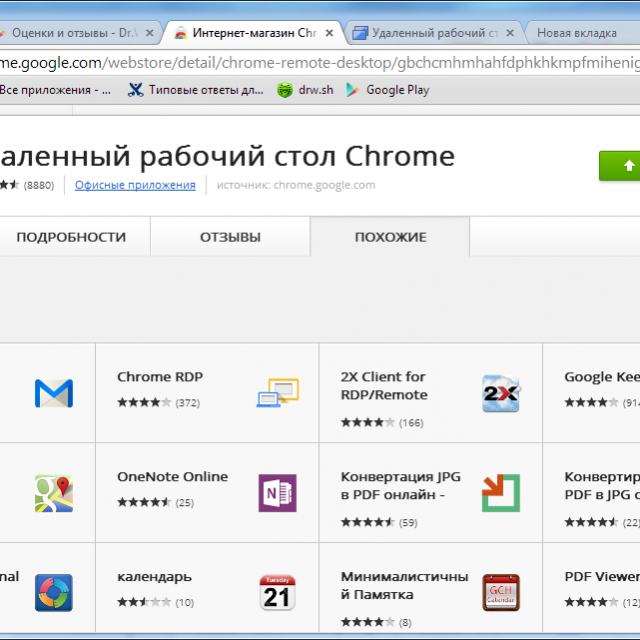Image resolution: width=640 pixels, height=640 pixels.
Task: Open the calendar icon showing 21
Action: [278, 593]
